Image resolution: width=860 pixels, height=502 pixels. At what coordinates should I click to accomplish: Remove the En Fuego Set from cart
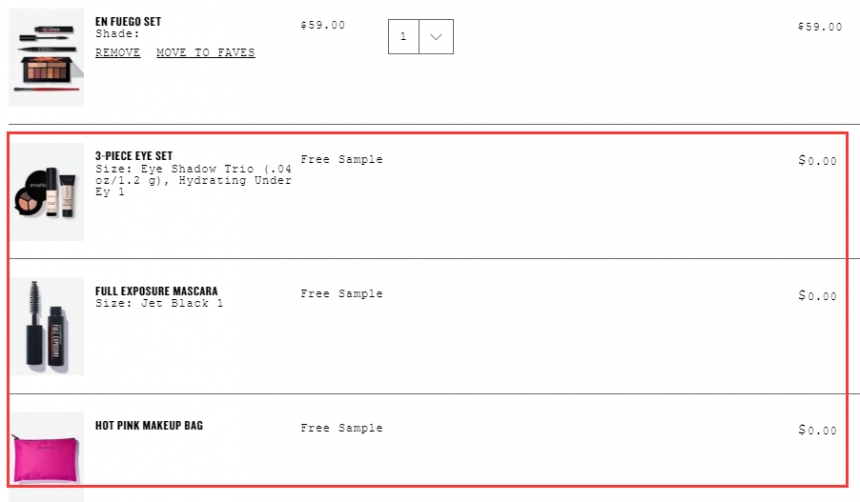click(117, 53)
